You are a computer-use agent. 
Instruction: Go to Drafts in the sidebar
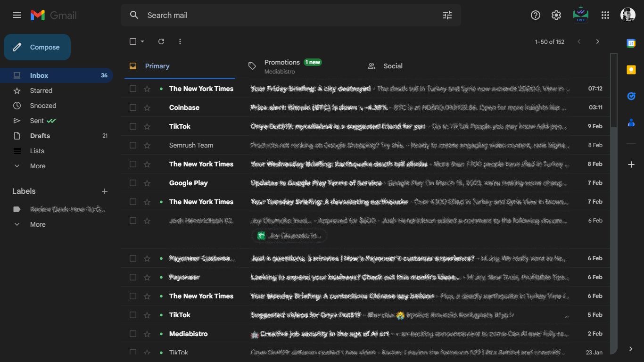click(x=40, y=136)
